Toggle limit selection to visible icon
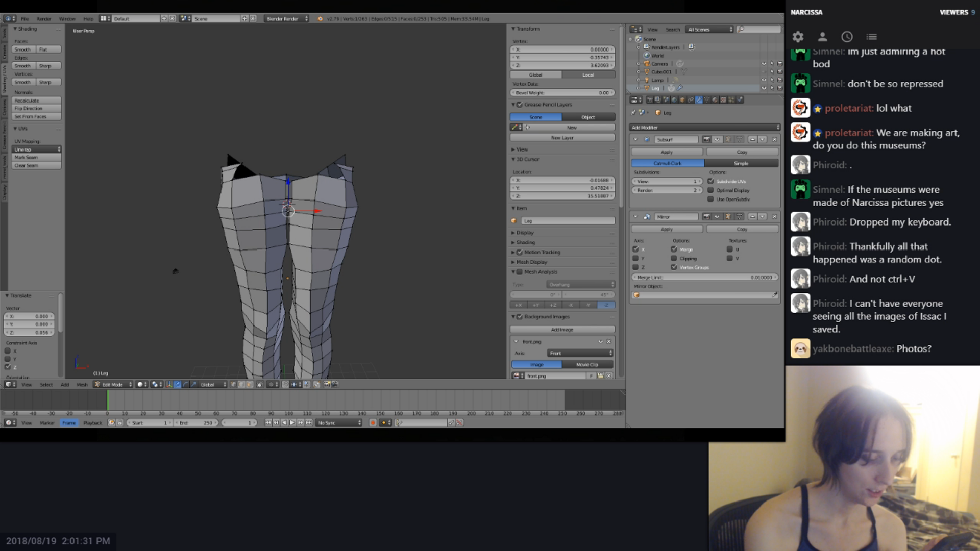The width and height of the screenshot is (980, 551). [x=259, y=385]
